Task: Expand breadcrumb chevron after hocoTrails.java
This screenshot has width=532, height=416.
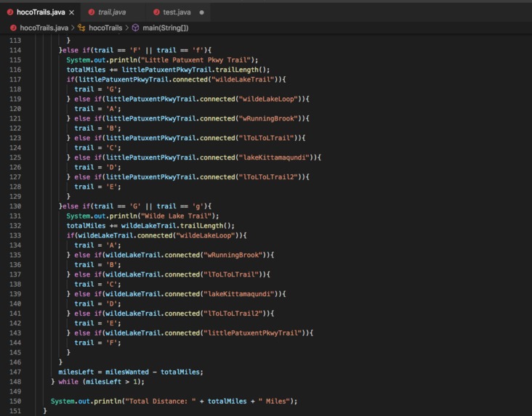Action: click(x=73, y=28)
